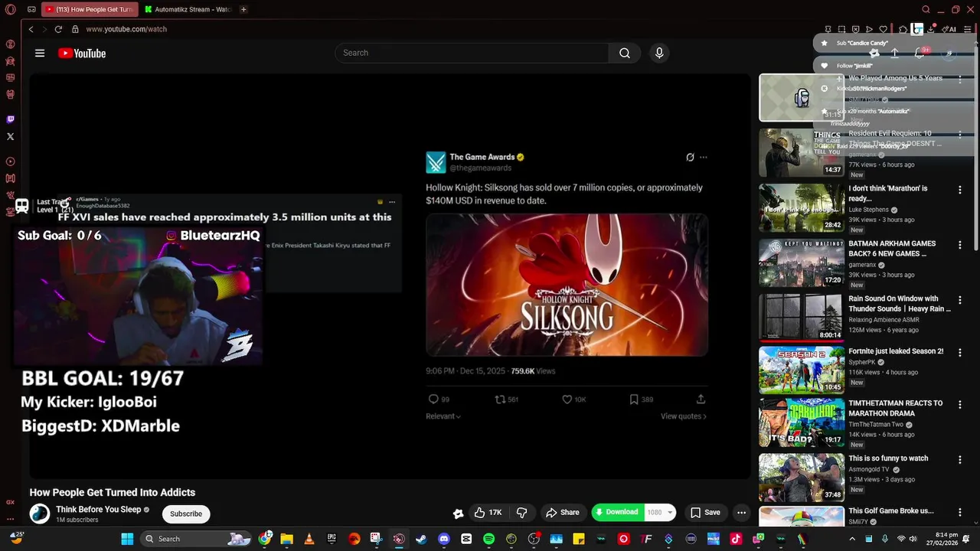Viewport: 980px width, 551px height.
Task: Open Asmongold TV channel link
Action: [x=869, y=469]
